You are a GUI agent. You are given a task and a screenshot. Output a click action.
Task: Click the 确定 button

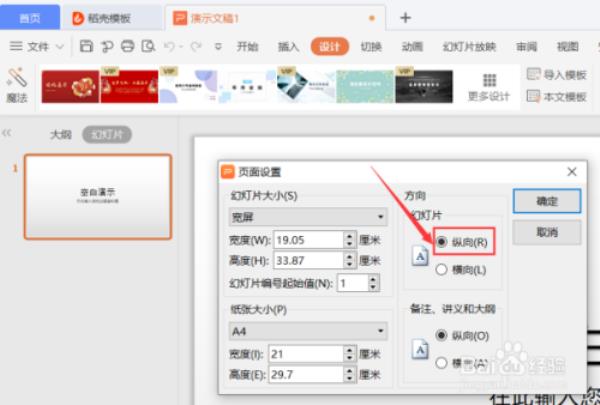coord(546,201)
